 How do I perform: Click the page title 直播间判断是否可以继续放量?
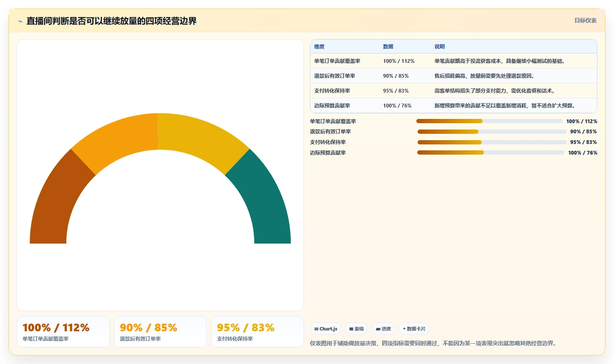pos(111,21)
